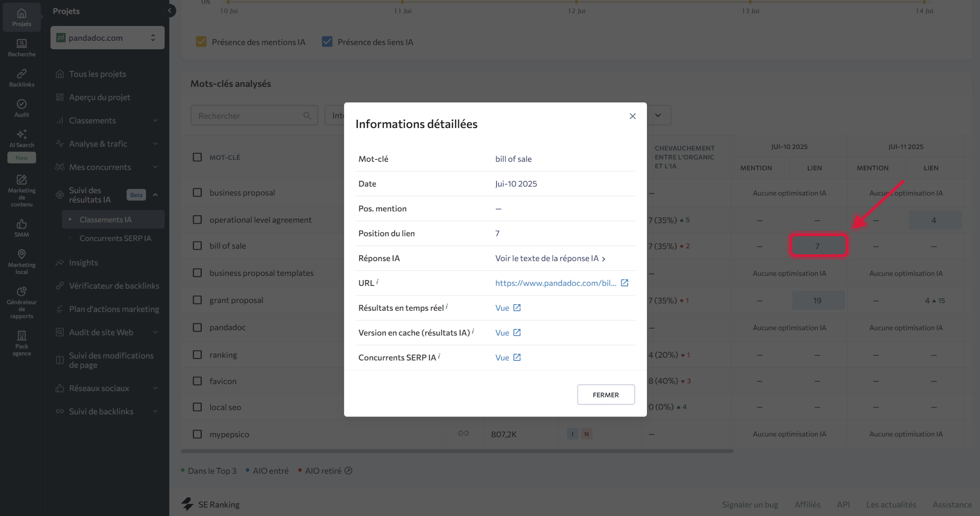
Task: Click the search magnifier in Rechercher field
Action: click(x=307, y=116)
